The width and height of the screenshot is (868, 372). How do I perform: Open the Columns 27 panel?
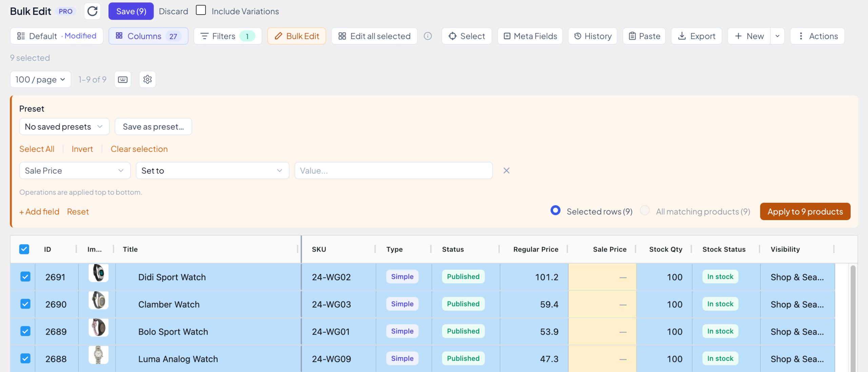coord(149,36)
